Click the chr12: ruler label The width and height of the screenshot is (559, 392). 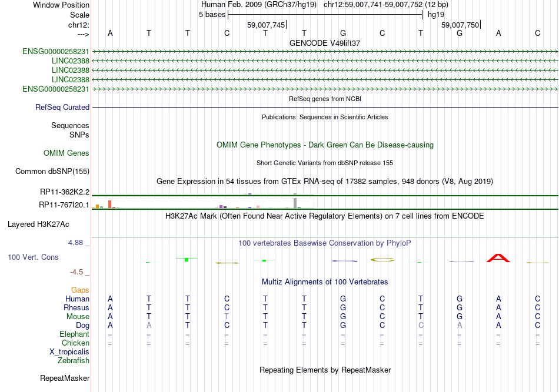tap(79, 25)
